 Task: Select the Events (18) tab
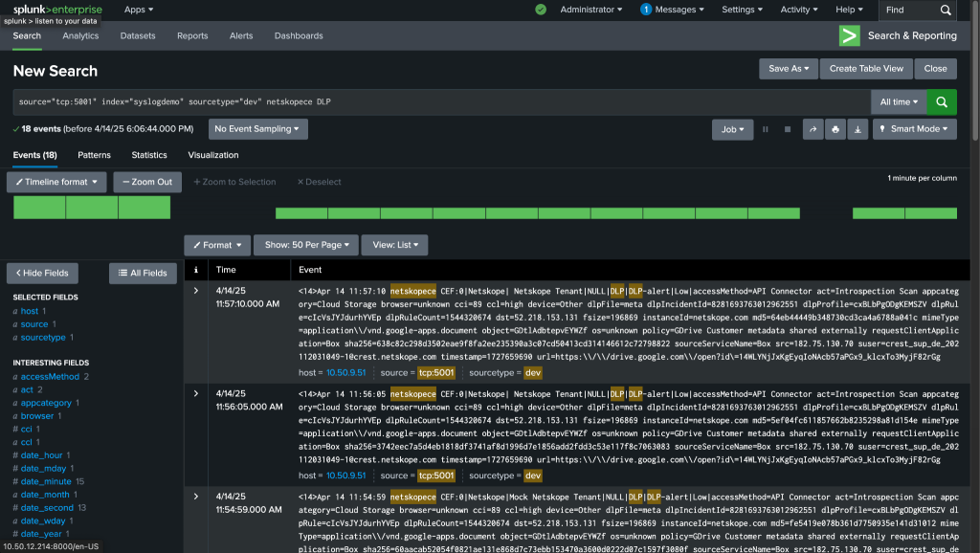(x=35, y=155)
